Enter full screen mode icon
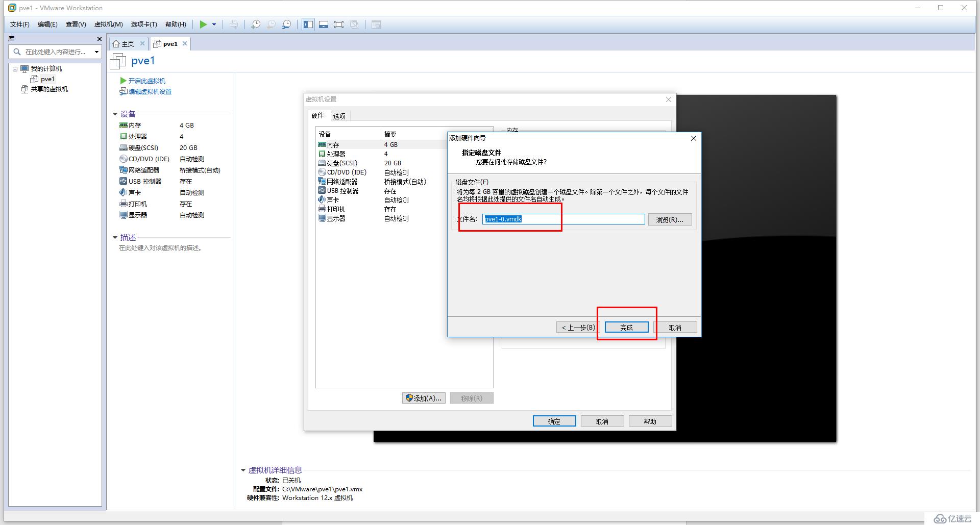The image size is (980, 525). tap(339, 24)
